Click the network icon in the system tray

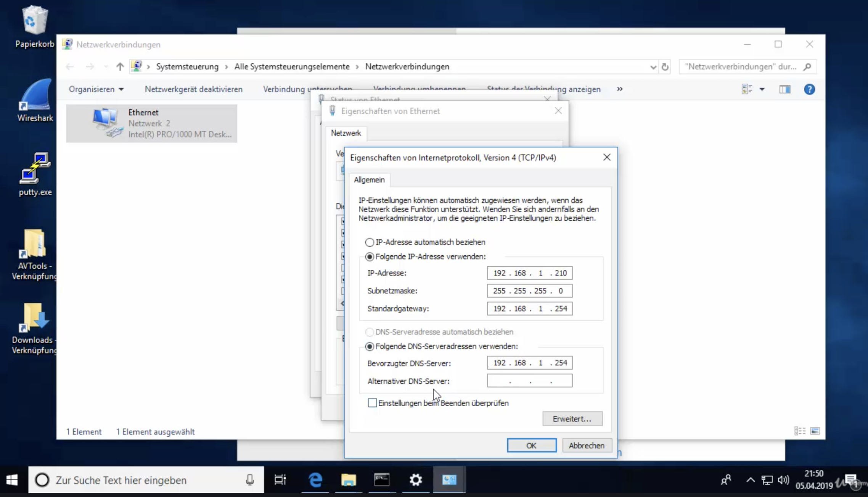click(x=767, y=480)
